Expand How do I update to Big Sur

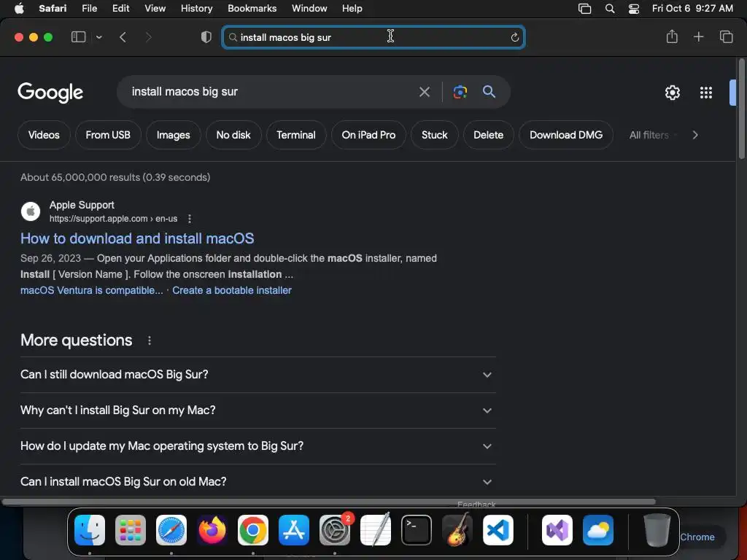[258, 446]
